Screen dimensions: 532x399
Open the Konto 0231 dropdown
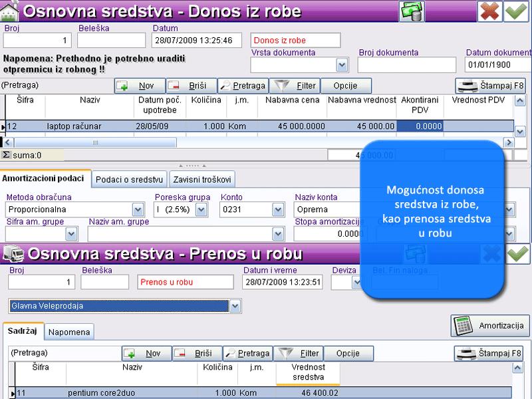pos(278,209)
